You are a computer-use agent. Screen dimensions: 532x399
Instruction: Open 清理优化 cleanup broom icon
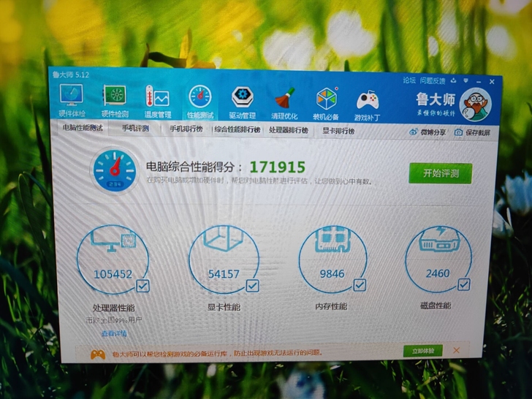coord(284,104)
